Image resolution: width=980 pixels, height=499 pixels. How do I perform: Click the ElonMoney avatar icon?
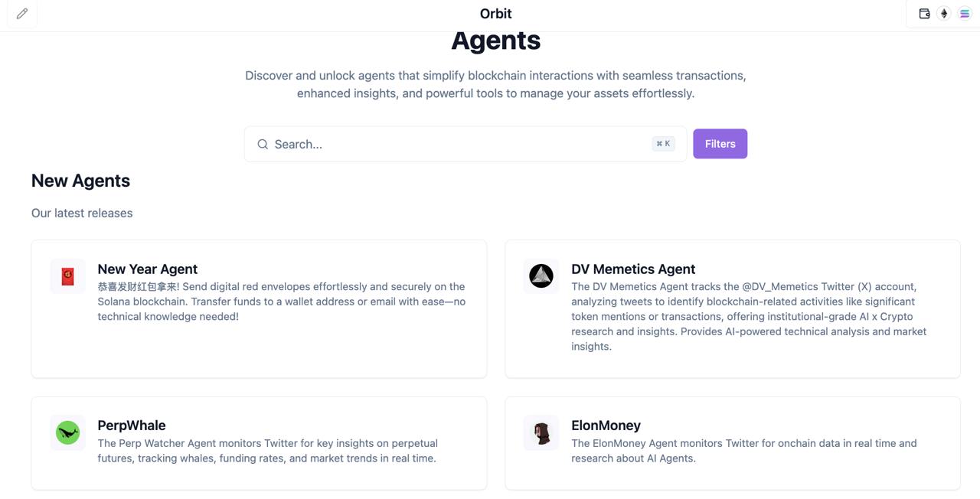(541, 432)
